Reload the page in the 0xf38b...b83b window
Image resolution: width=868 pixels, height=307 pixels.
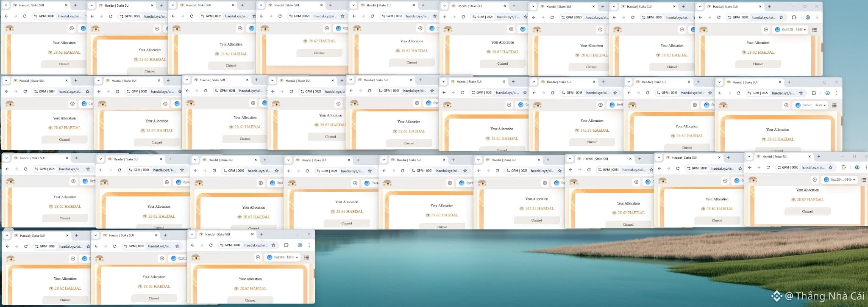pos(211,245)
